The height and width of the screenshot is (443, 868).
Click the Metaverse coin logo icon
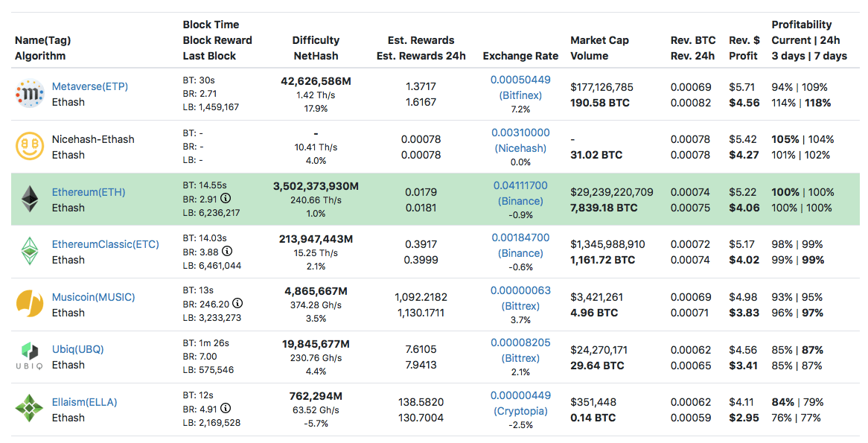(30, 94)
